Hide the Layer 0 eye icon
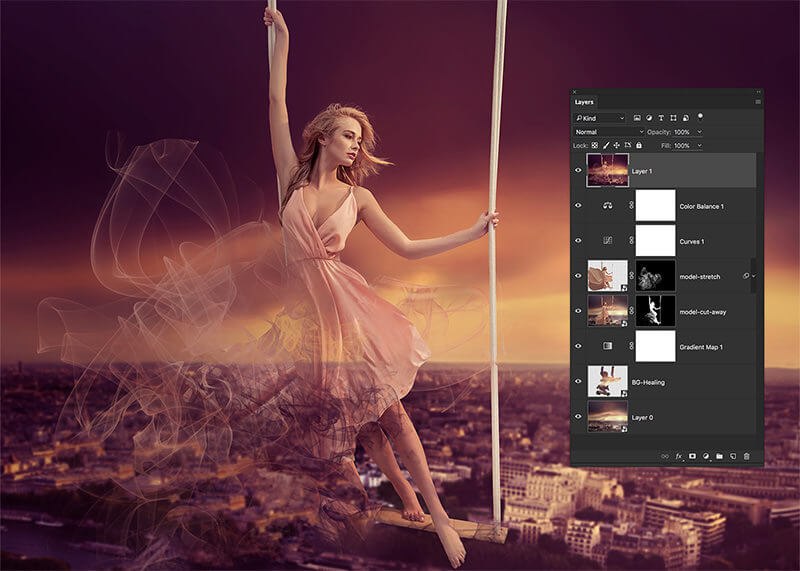The image size is (800, 571). (579, 416)
